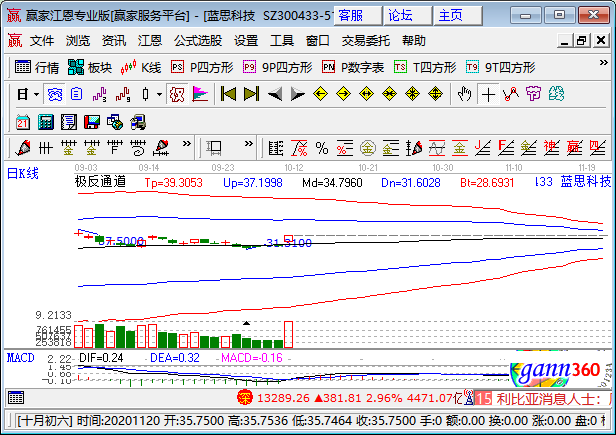Click yellow diamond vertical-arrows icon
Viewport: 616px width, 435px height.
point(435,94)
